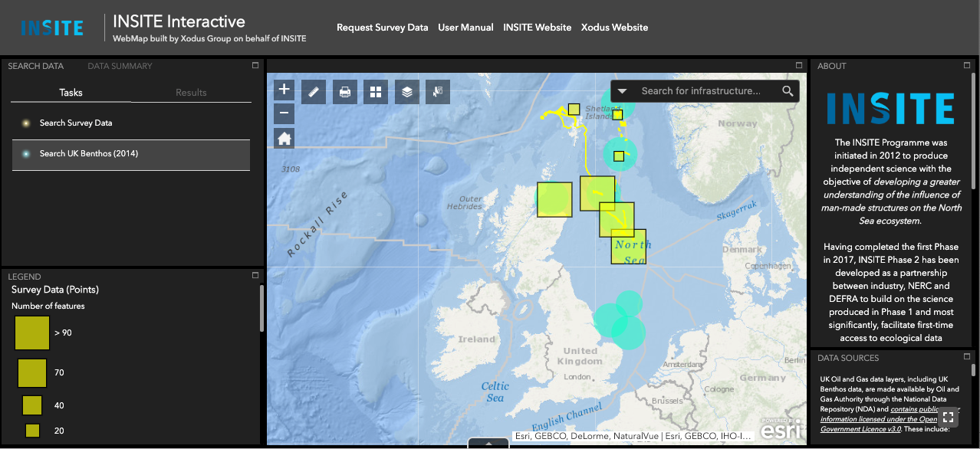Screen dimensions: 980x449
Task: Maximize the Search Data panel
Action: click(255, 66)
